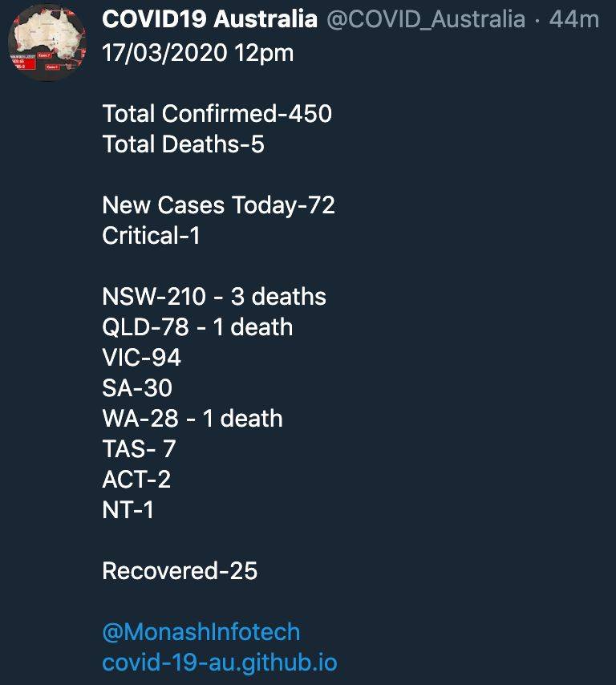Click the 17/03/2020 12pm date line

tap(198, 53)
